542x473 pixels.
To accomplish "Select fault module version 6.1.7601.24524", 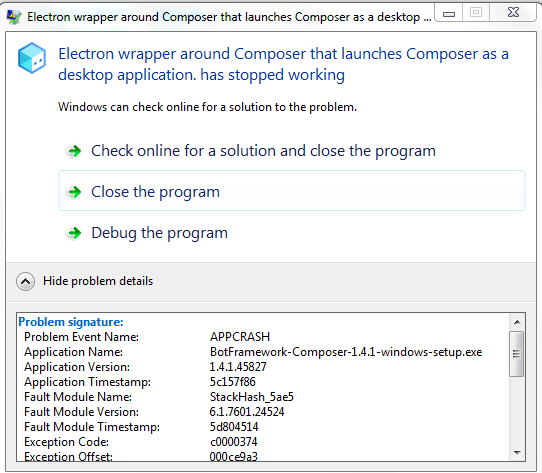I will tap(247, 412).
